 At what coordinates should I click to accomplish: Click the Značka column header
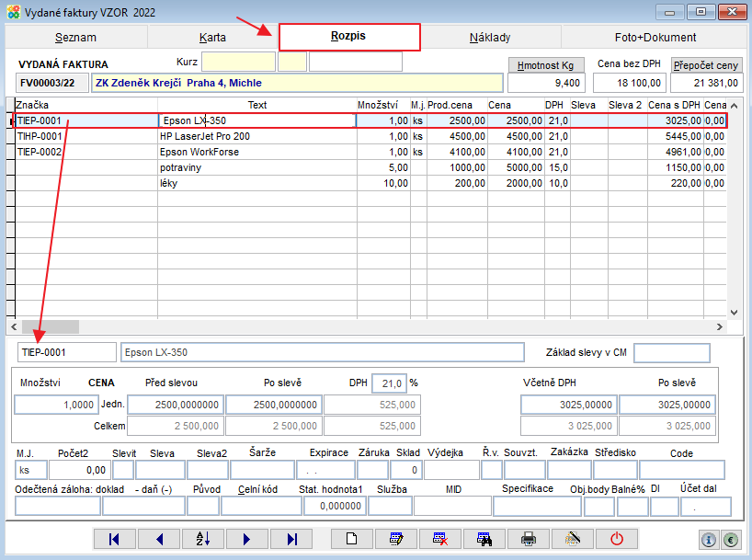tap(86, 105)
